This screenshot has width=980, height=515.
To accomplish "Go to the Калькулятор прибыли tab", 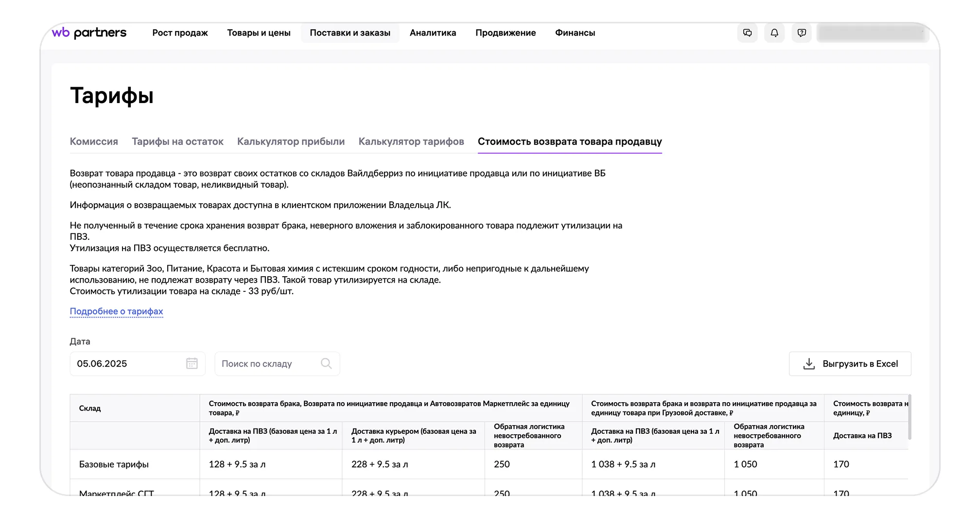I will [x=291, y=142].
